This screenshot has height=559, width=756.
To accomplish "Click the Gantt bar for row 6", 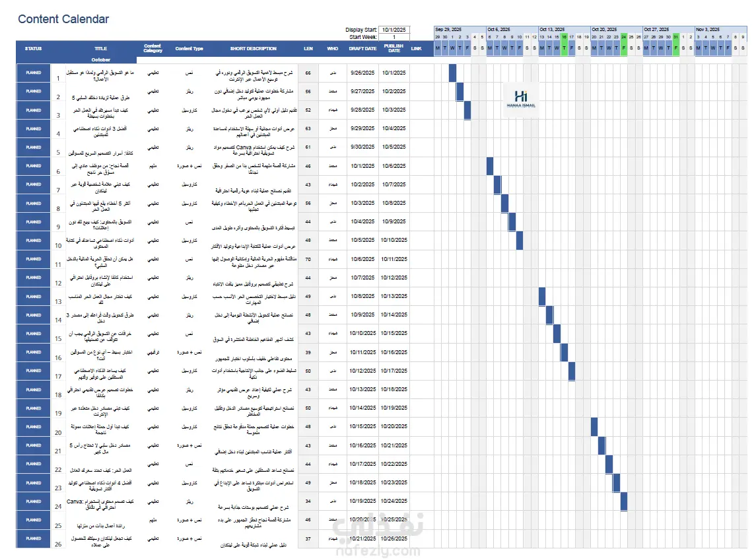I will (490, 166).
